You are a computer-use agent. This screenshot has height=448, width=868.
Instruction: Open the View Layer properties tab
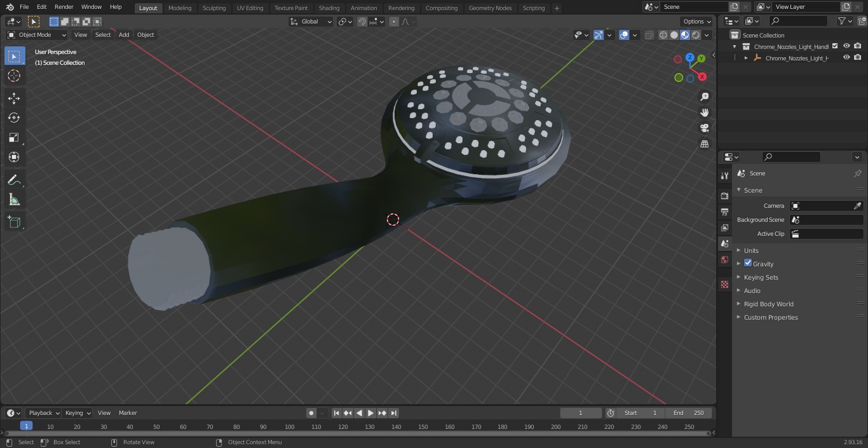pyautogui.click(x=724, y=227)
